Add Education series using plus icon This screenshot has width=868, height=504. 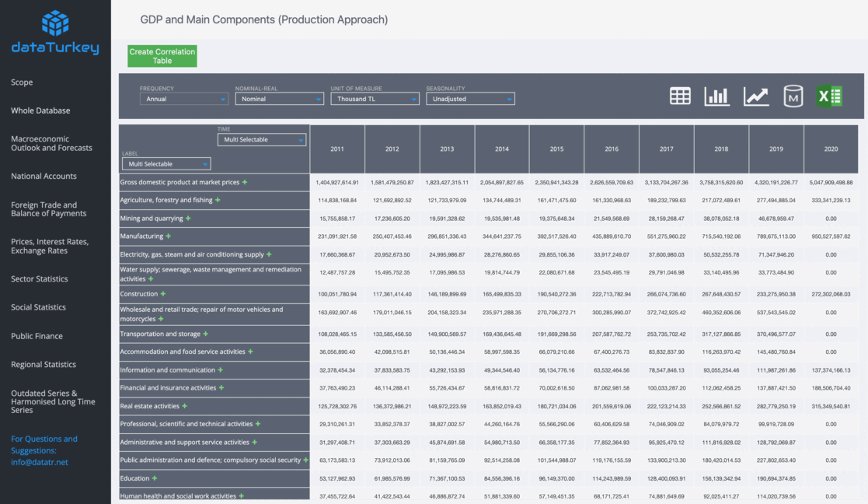coord(155,478)
